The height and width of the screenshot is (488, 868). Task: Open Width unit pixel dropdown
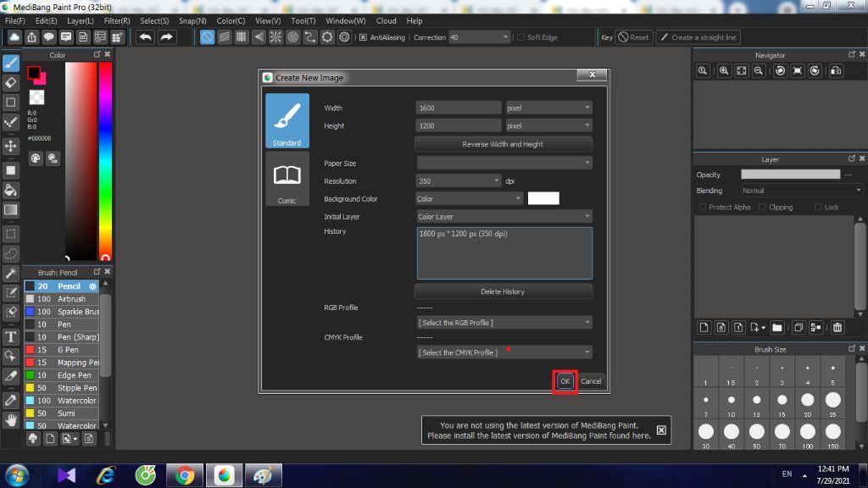pyautogui.click(x=548, y=108)
